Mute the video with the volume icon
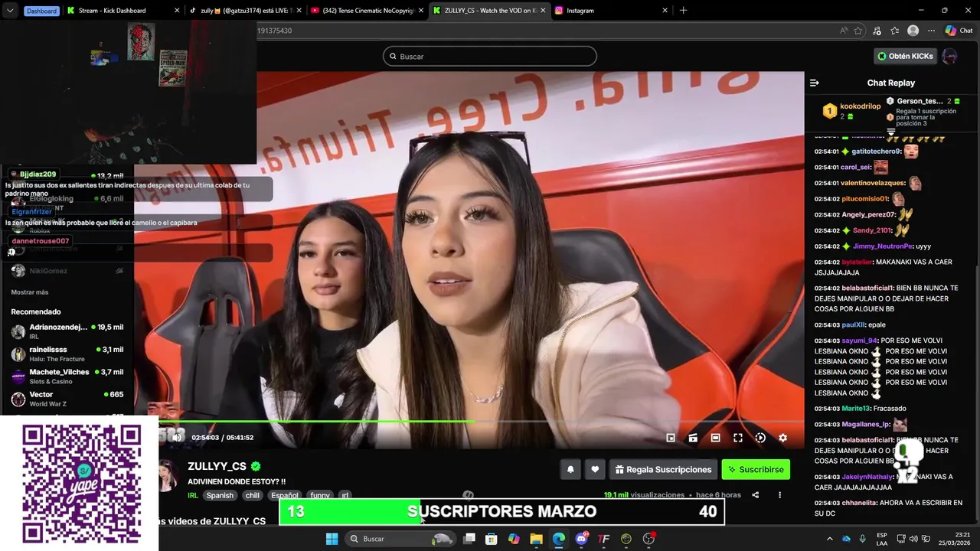Viewport: 980px width, 551px height. 177,437
